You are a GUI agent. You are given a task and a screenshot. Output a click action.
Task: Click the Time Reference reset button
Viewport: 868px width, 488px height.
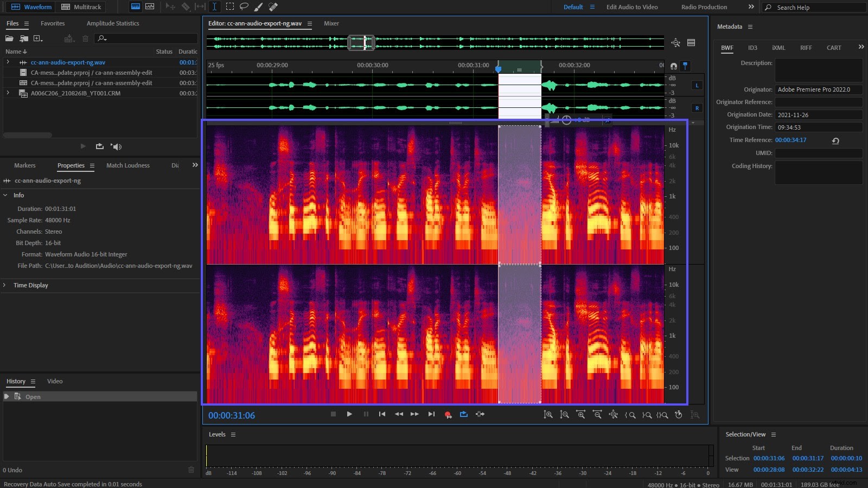click(x=836, y=140)
